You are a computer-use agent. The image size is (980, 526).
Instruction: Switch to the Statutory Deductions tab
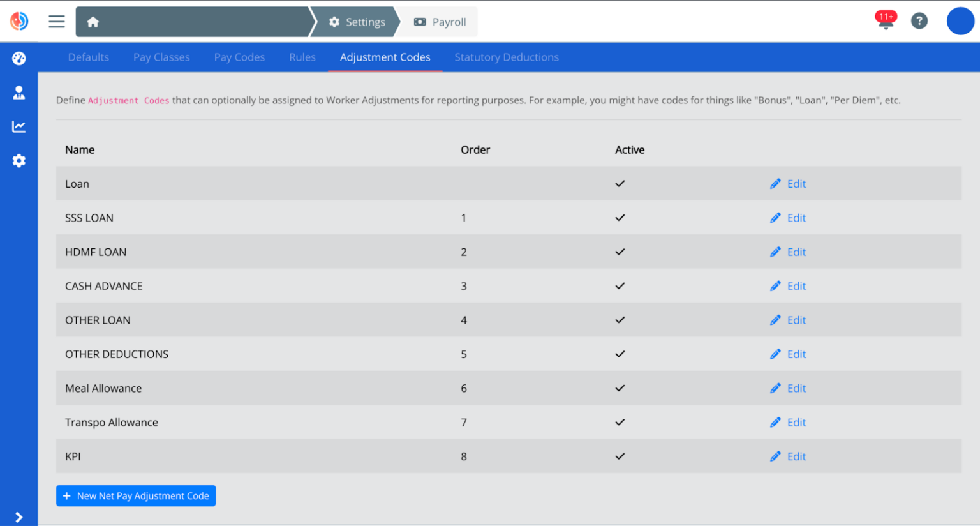(506, 57)
